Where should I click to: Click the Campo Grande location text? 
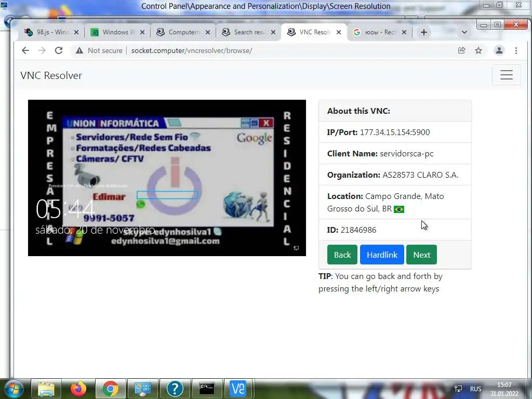pos(385,202)
